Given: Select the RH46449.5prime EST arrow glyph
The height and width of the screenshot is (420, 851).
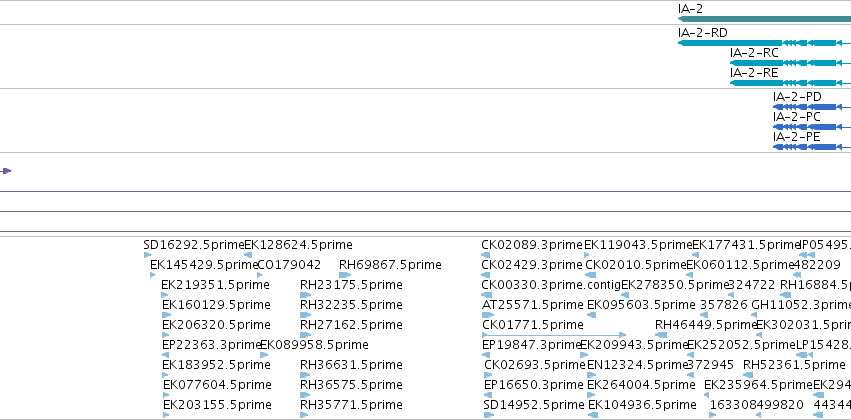Looking at the screenshot, I should tap(661, 335).
